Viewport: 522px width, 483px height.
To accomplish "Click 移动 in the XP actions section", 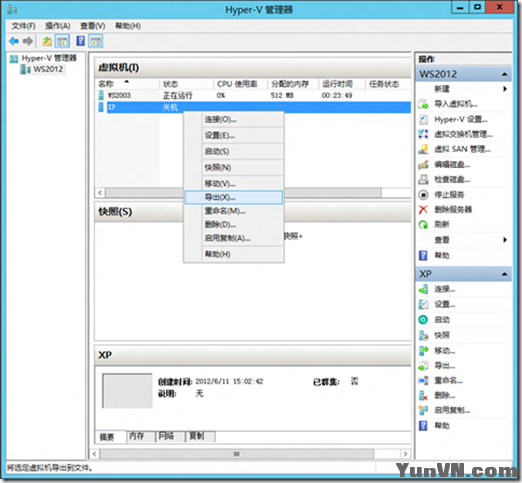I will (444, 350).
